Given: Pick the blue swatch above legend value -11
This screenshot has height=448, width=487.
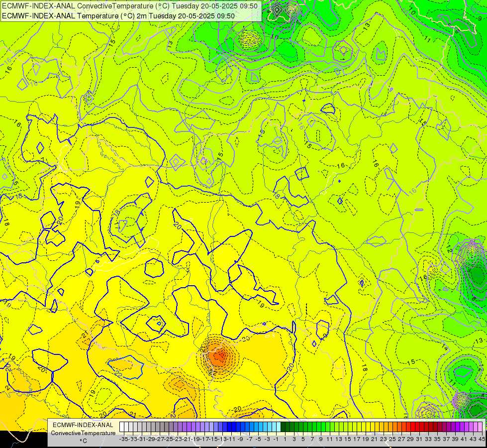Looking at the screenshot, I should pyautogui.click(x=229, y=427).
